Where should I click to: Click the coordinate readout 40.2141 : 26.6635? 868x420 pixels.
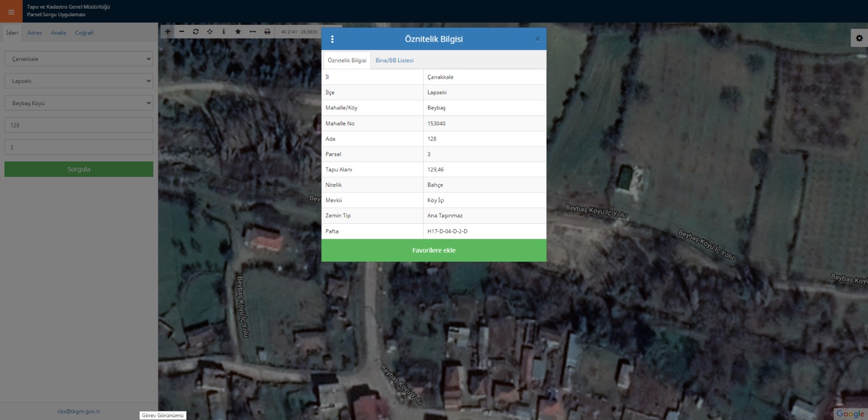(299, 32)
